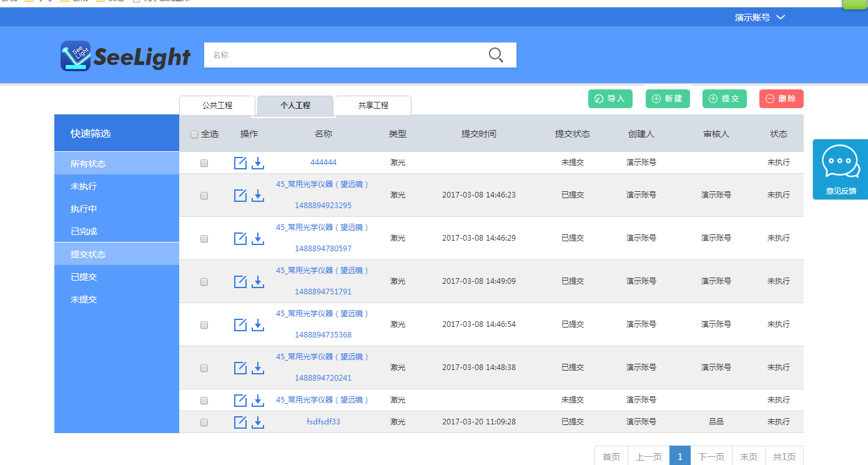
Task: Click the 新建 button
Action: click(x=667, y=99)
